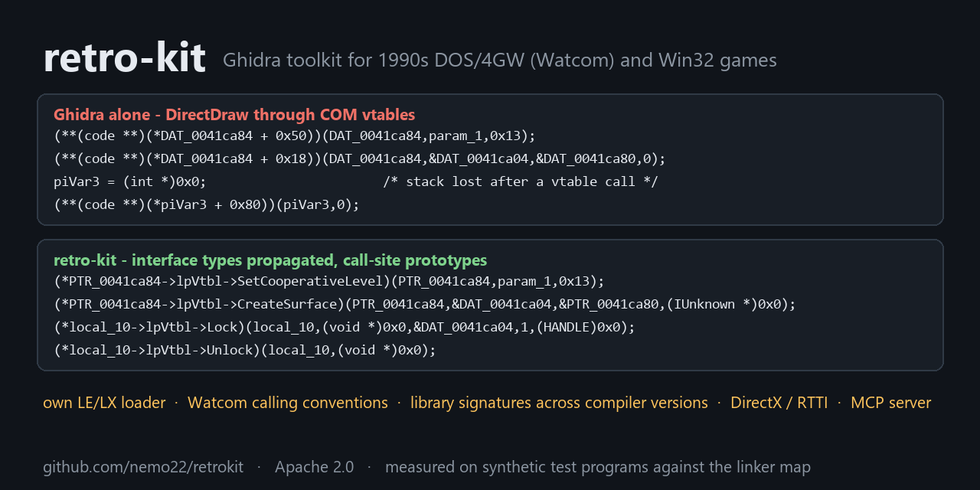The image size is (980, 490).
Task: Click the 'Watcom calling conventions' feature text
Action: point(288,403)
